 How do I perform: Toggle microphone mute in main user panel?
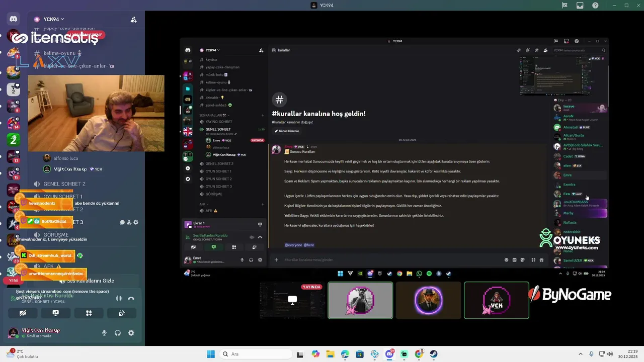tap(105, 333)
